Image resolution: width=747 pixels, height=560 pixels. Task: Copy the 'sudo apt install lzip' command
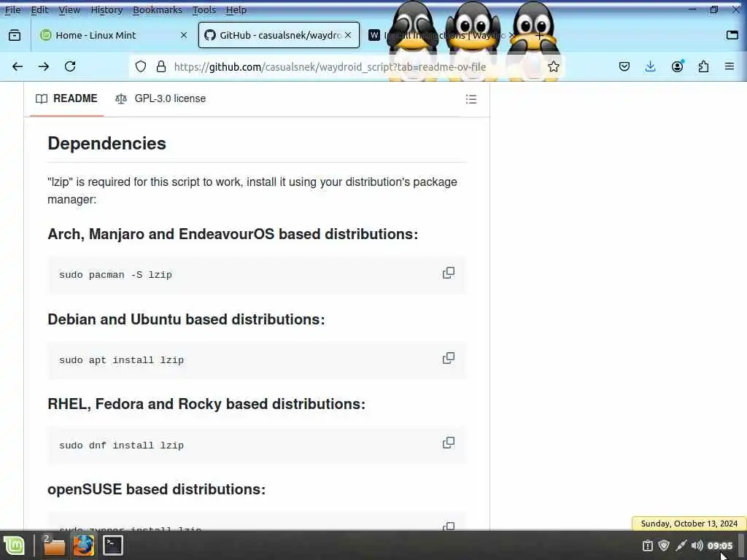pyautogui.click(x=449, y=358)
